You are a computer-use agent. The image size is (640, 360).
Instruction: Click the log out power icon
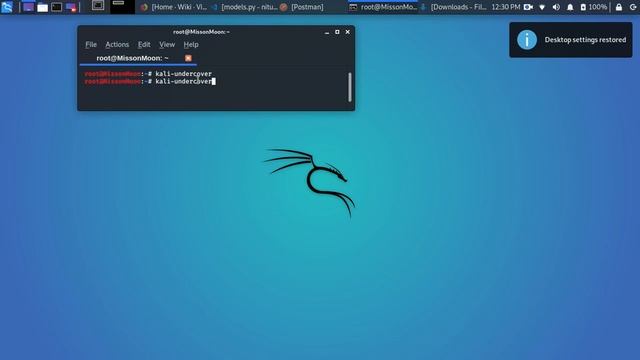[633, 7]
